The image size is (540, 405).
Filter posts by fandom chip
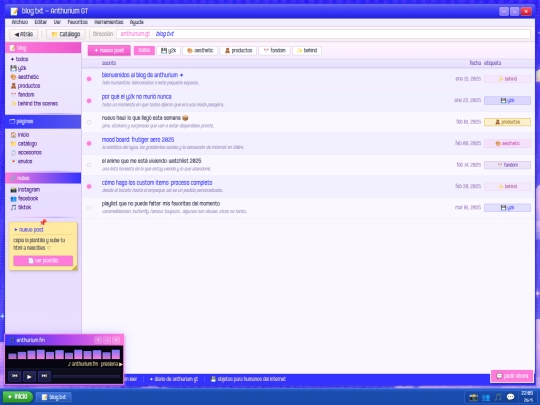274,51
